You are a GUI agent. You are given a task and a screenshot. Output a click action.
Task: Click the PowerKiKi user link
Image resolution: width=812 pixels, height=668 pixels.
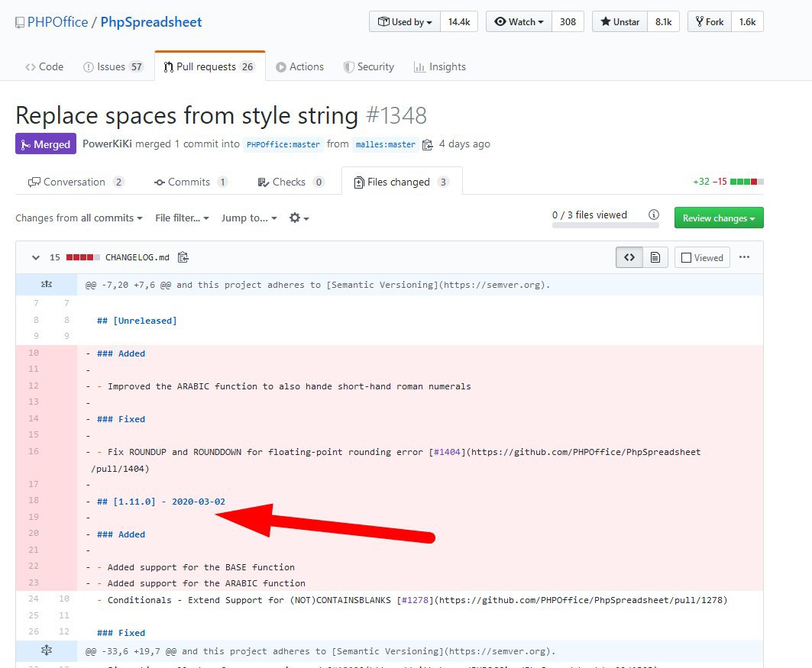107,144
